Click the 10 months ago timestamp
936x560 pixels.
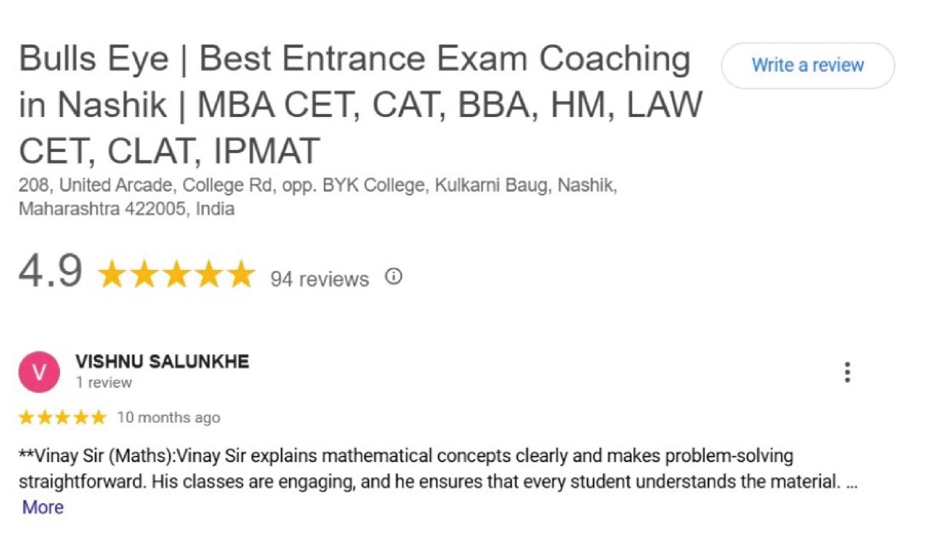pyautogui.click(x=169, y=418)
